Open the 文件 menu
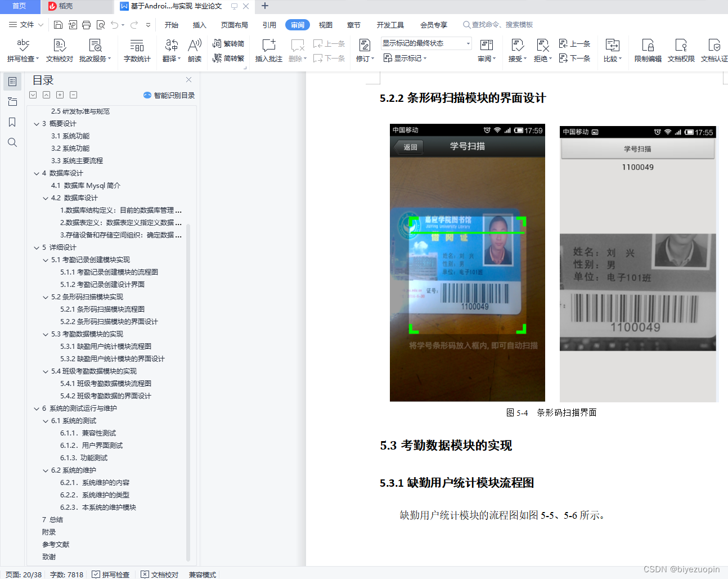This screenshot has width=728, height=579. pos(26,25)
